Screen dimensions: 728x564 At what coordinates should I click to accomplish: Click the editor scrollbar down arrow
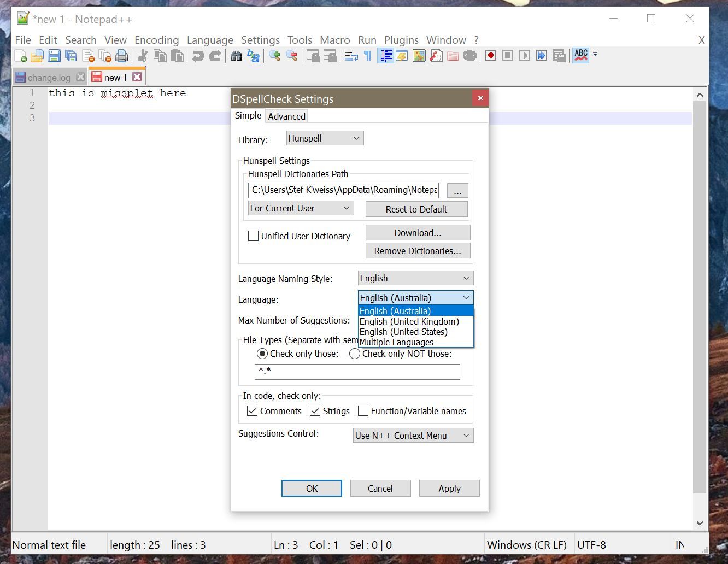coord(700,523)
